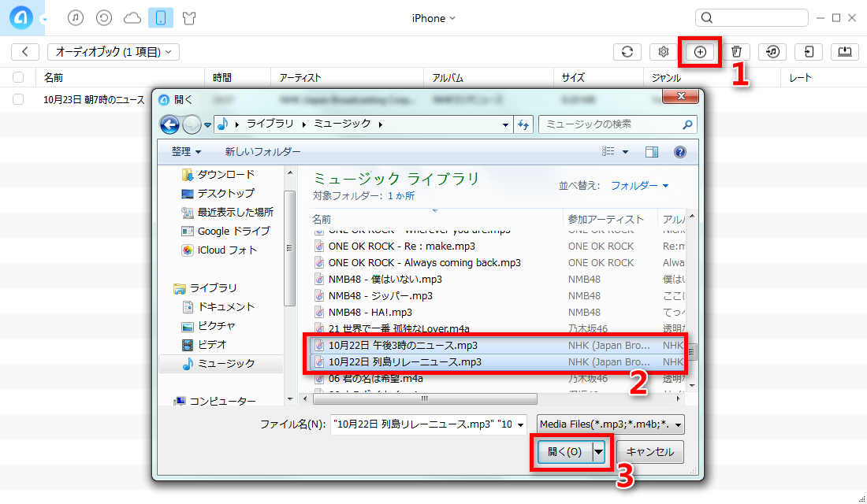Select ダウンロード in navigation pane
Screen dimensions: 867x504
pyautogui.click(x=218, y=175)
